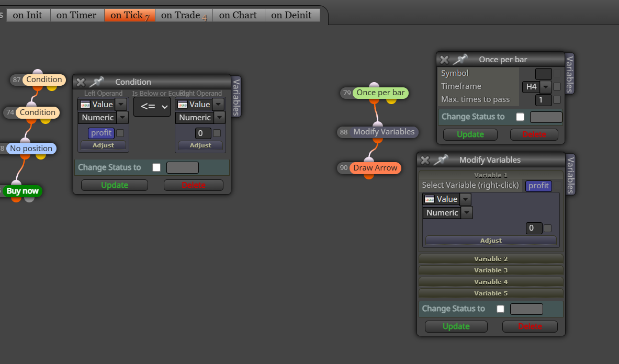Enable Change Status to in Condition panel
Image resolution: width=619 pixels, height=364 pixels.
point(157,167)
